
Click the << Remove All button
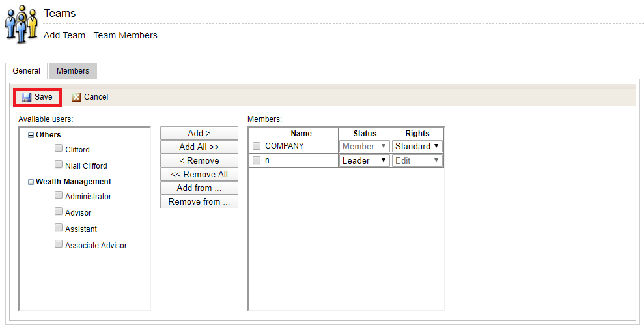click(x=199, y=175)
